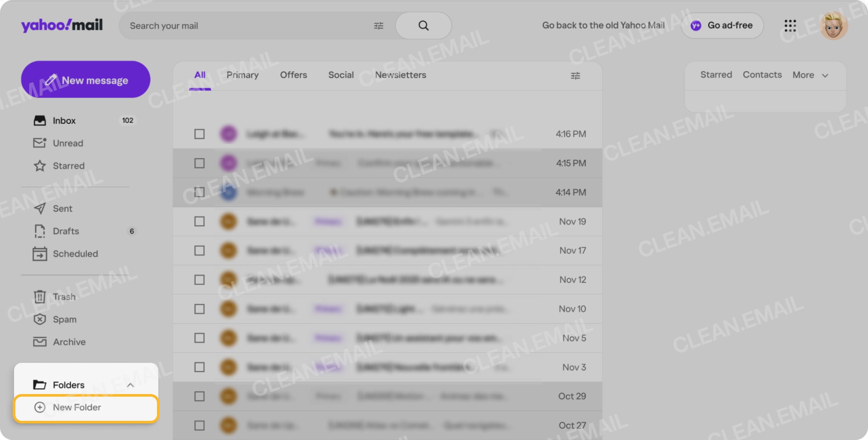Image resolution: width=868 pixels, height=440 pixels.
Task: Collapse the Folders section chevron
Action: 131,385
